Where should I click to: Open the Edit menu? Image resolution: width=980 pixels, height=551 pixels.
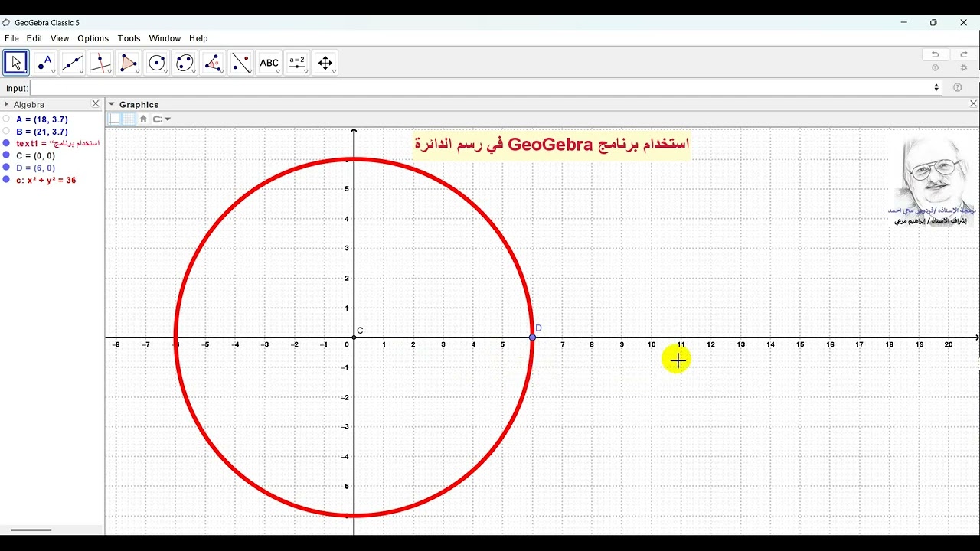click(x=34, y=38)
